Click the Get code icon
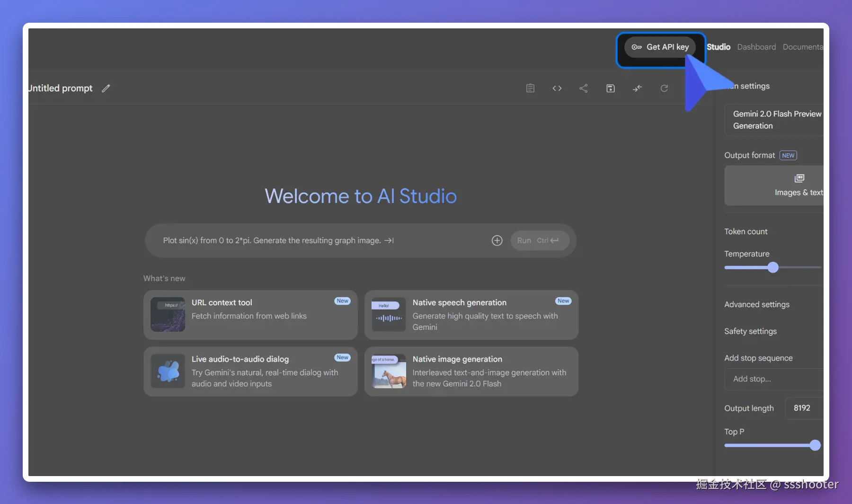 pyautogui.click(x=557, y=88)
